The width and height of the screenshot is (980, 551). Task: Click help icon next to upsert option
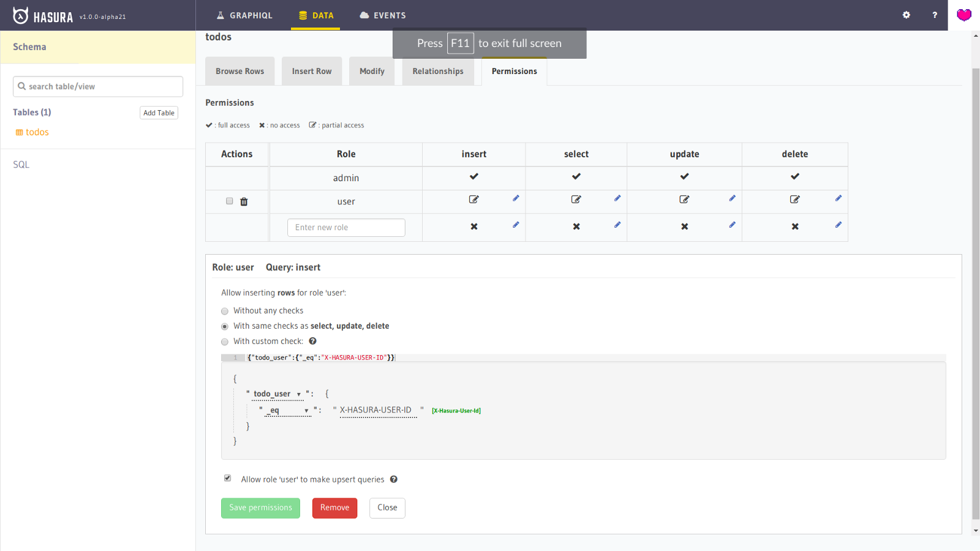click(394, 479)
